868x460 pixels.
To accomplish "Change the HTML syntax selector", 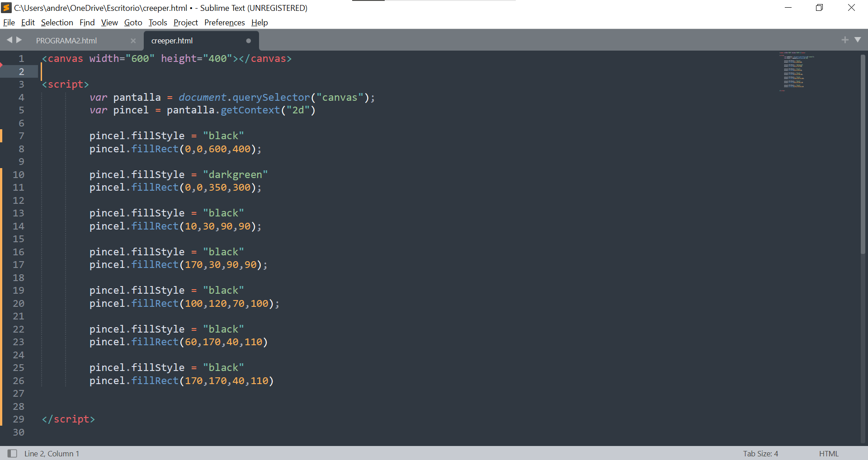I will click(x=829, y=453).
